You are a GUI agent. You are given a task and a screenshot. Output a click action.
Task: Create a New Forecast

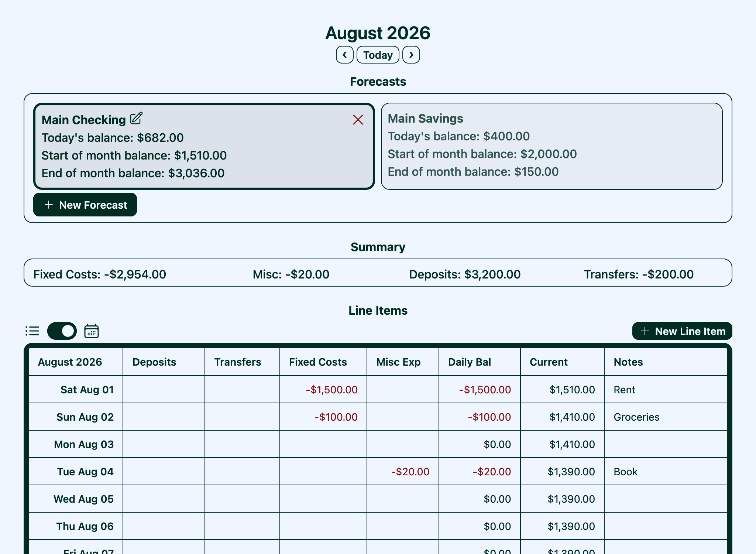(x=85, y=205)
